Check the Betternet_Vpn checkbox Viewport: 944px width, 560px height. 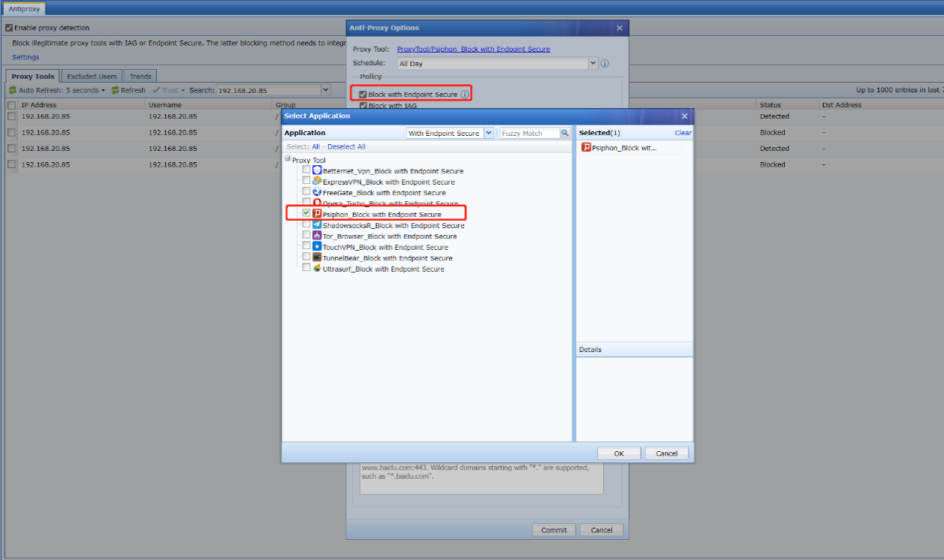tap(306, 170)
